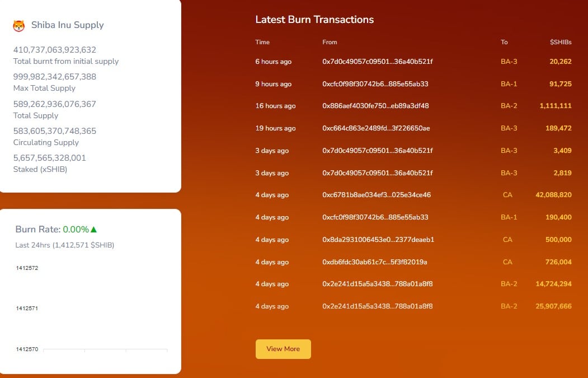The width and height of the screenshot is (588, 378).
Task: Click the BA-2 destination for the 1,111,111 burn
Action: pos(509,106)
